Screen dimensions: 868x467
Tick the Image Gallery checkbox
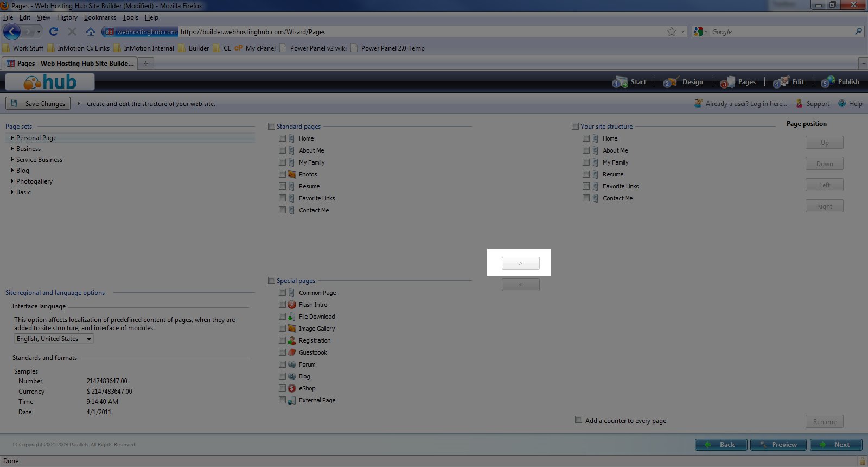[x=282, y=329]
